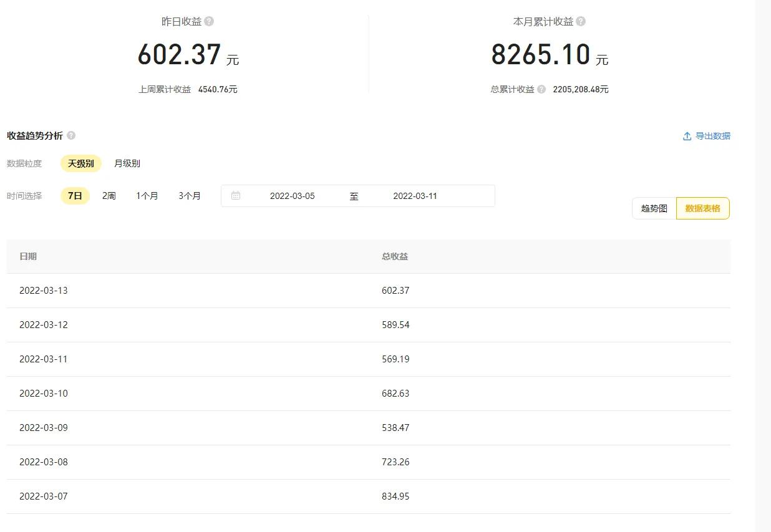Click monthly total 8265.10 figure
This screenshot has height=532, width=771.
tap(541, 54)
